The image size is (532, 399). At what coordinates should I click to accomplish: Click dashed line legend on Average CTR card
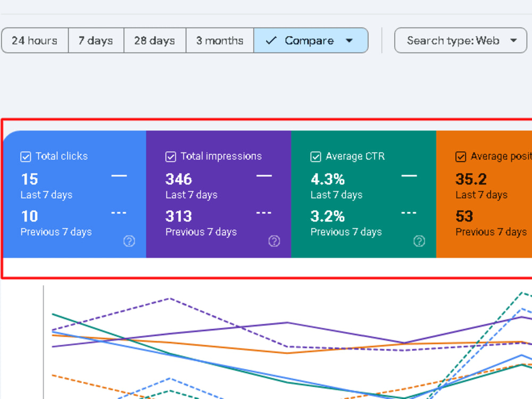pos(409,213)
